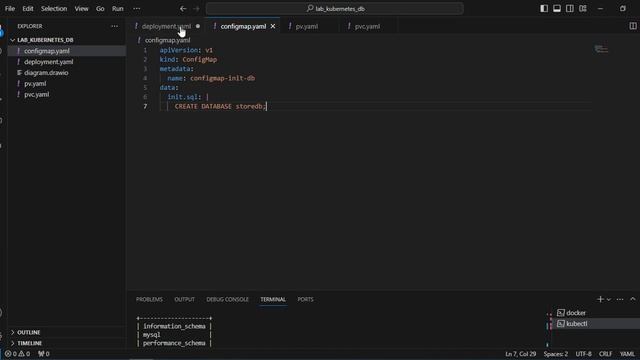
Task: Click Ln 7, Col 29 in status bar
Action: tap(520, 354)
